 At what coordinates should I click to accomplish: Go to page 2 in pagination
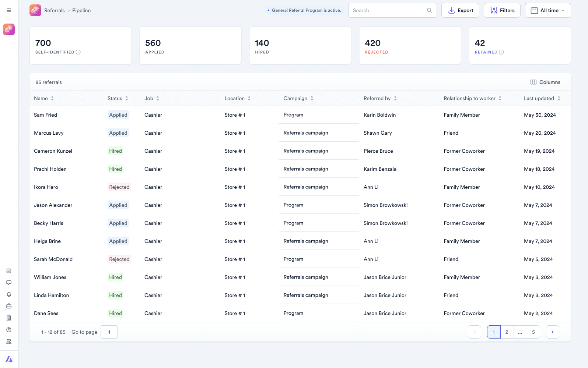(x=507, y=332)
